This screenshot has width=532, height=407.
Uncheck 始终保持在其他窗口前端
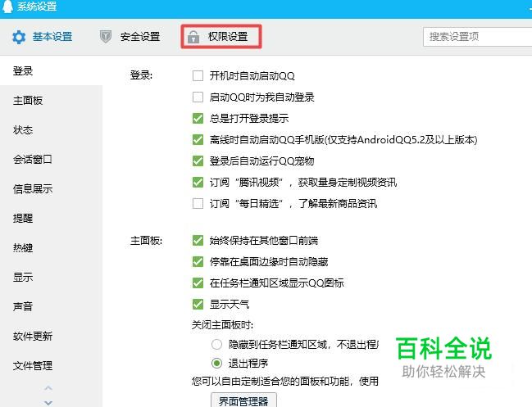[198, 241]
